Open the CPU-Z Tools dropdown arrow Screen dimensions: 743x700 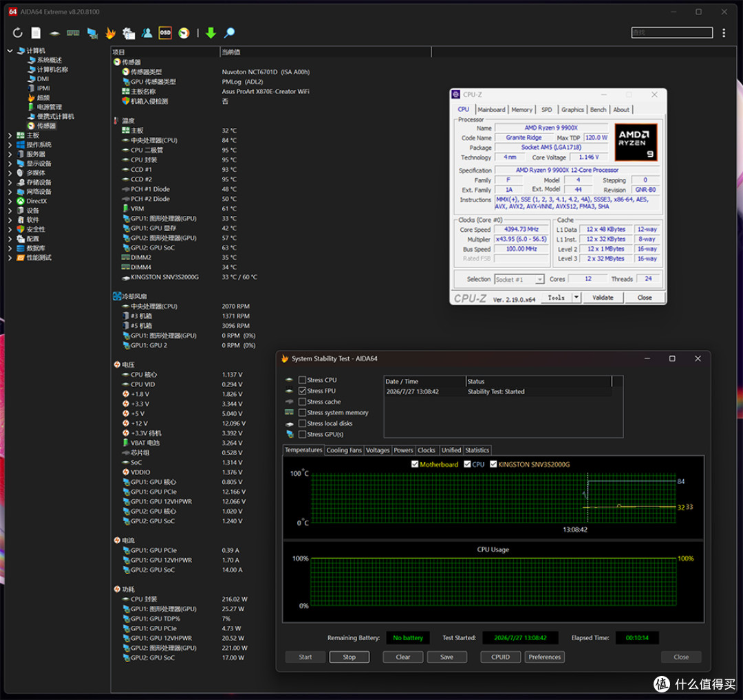coord(577,298)
